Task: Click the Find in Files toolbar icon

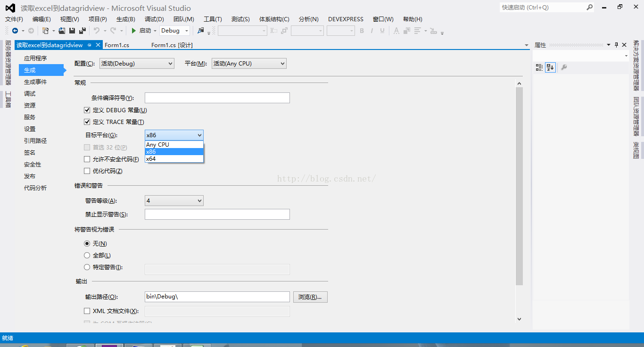Action: coord(201,31)
